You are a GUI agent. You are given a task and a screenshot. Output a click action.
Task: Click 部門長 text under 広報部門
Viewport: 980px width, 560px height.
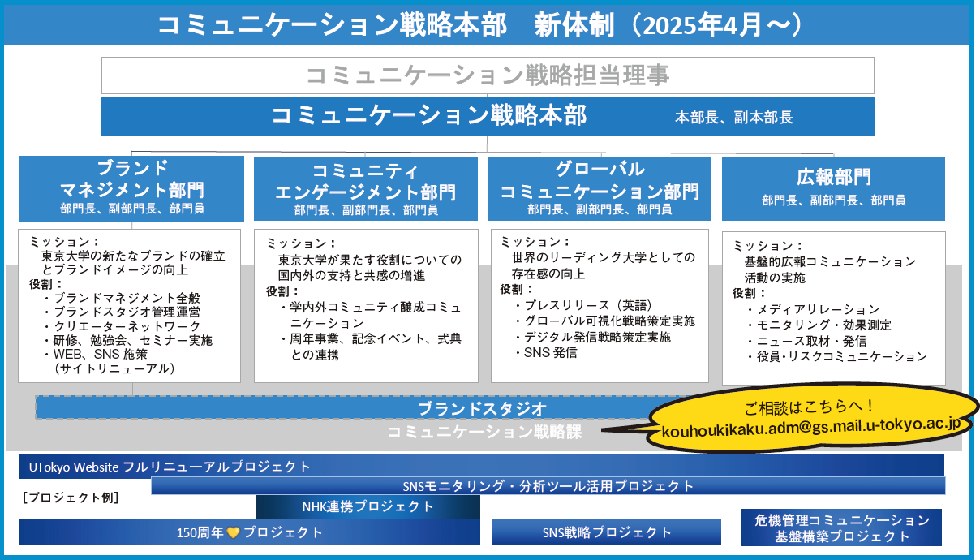779,200
